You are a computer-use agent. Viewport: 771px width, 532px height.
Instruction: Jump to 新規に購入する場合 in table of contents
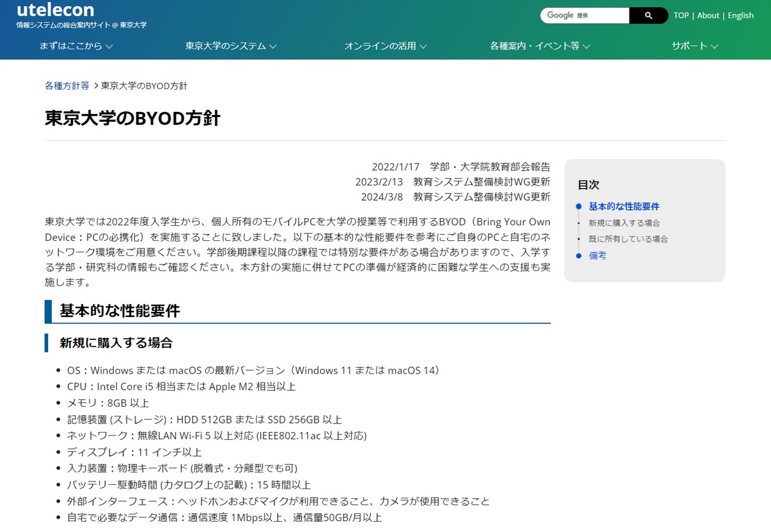pos(624,223)
